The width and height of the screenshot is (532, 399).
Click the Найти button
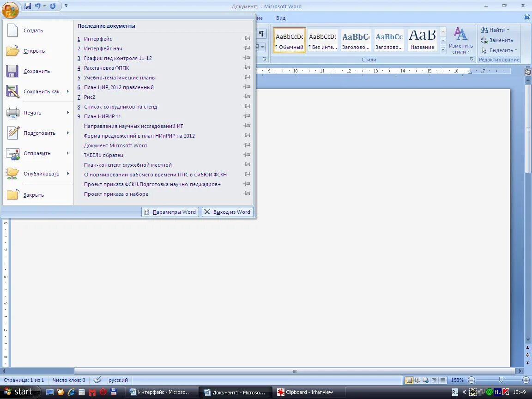495,30
